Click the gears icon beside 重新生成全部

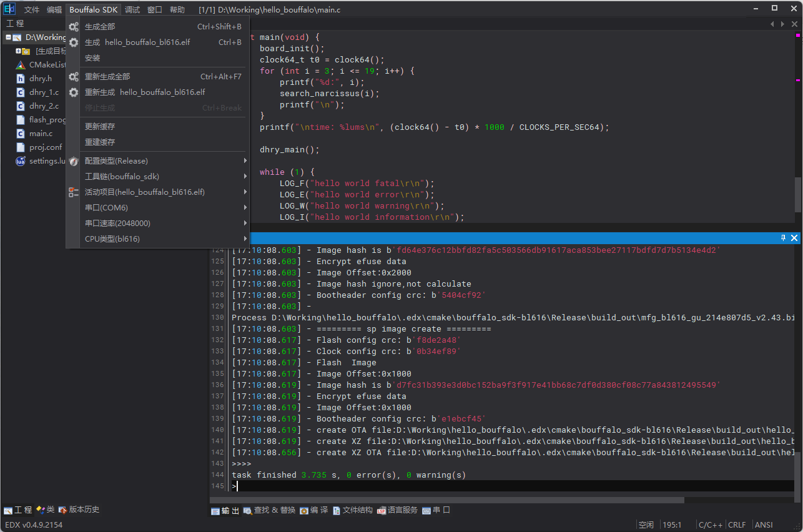coord(74,77)
